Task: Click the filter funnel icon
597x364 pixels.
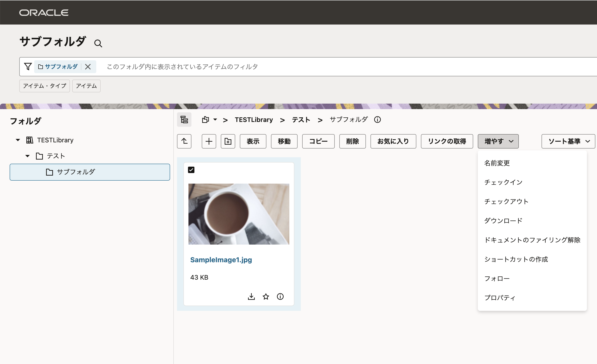Action: pyautogui.click(x=28, y=67)
